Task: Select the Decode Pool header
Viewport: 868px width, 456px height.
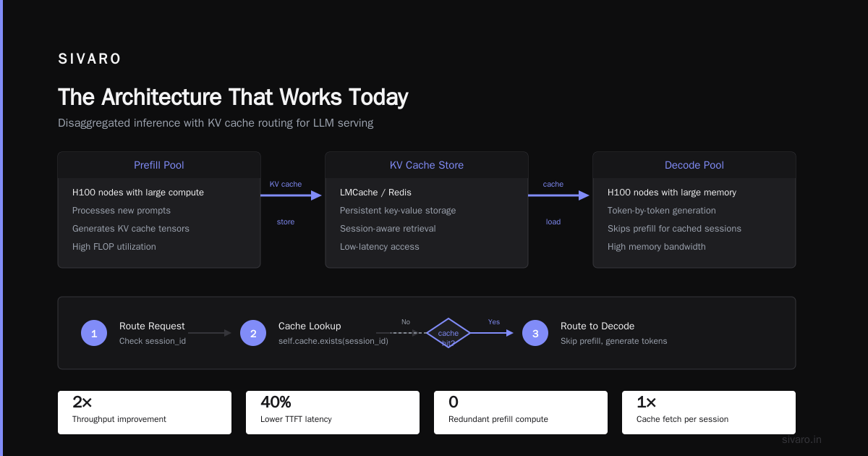Action: pyautogui.click(x=694, y=165)
